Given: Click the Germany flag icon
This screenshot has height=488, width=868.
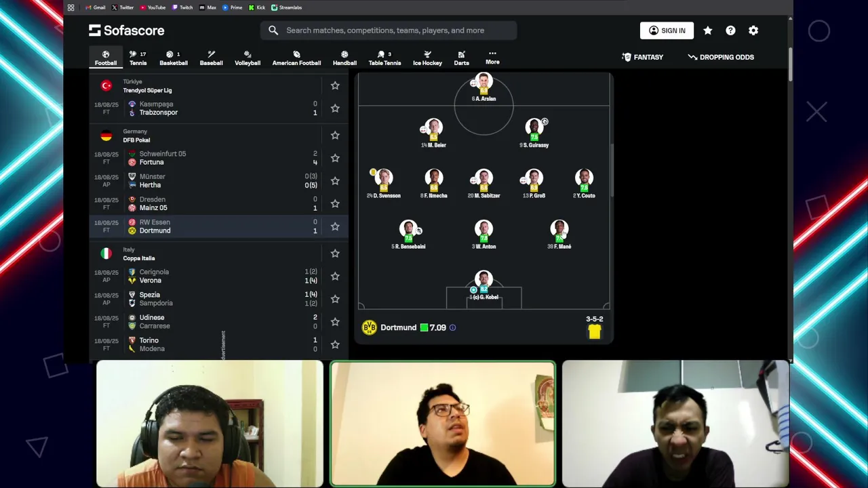Looking at the screenshot, I should click(x=106, y=136).
